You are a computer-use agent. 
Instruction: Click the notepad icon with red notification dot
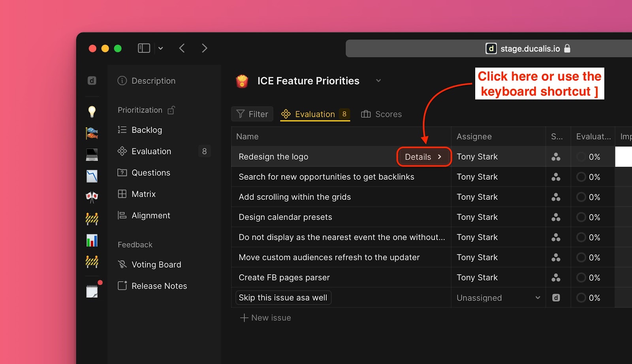[92, 291]
